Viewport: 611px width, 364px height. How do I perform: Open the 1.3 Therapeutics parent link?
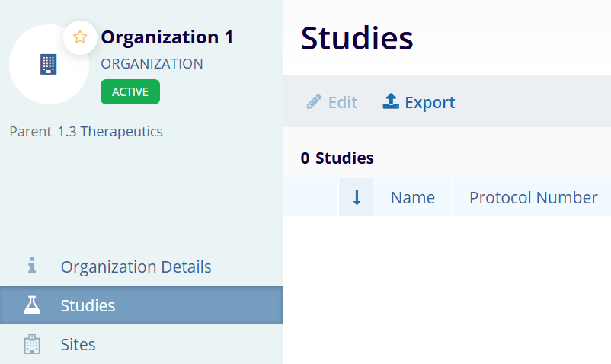(x=110, y=131)
